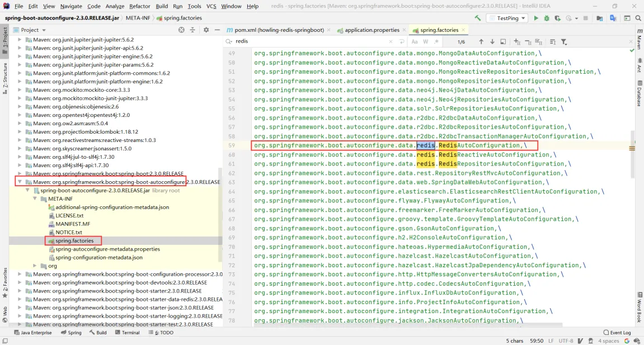
Task: Toggle Match Case in search bar
Action: tap(415, 42)
